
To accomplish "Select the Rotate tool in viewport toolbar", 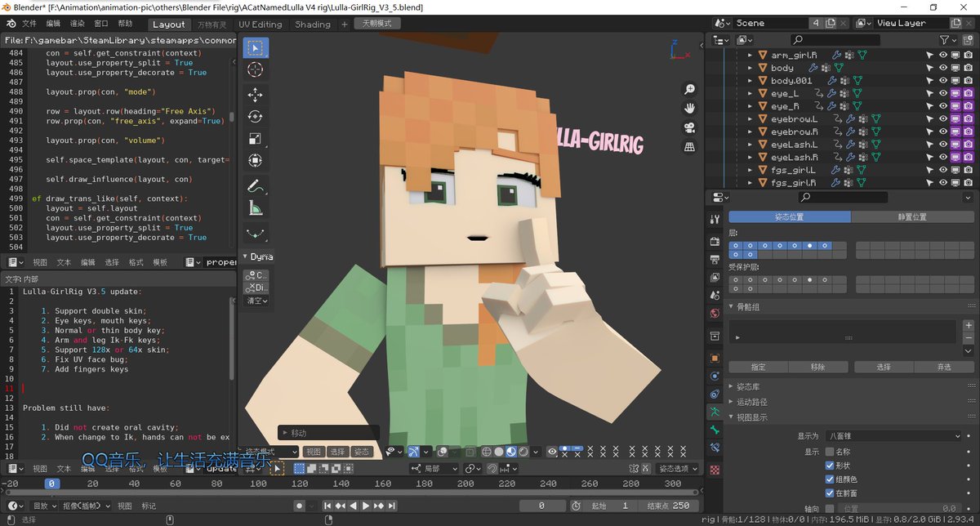I will (x=256, y=116).
